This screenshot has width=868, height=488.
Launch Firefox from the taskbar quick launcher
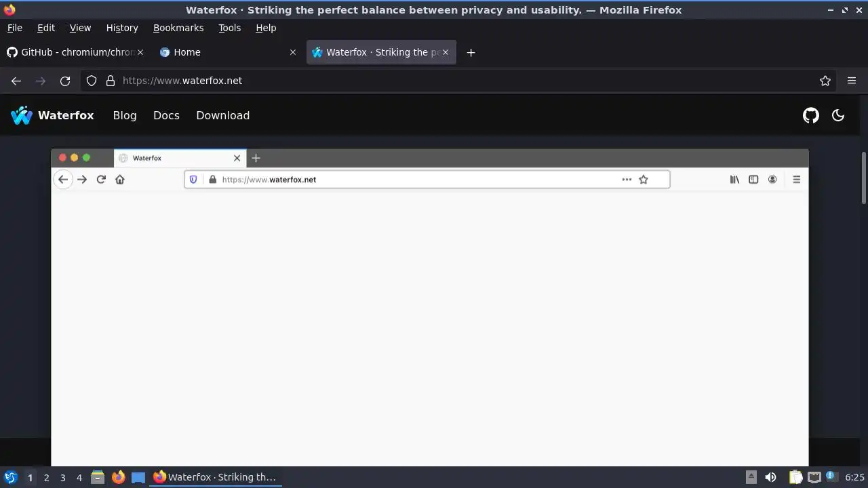coord(118,477)
